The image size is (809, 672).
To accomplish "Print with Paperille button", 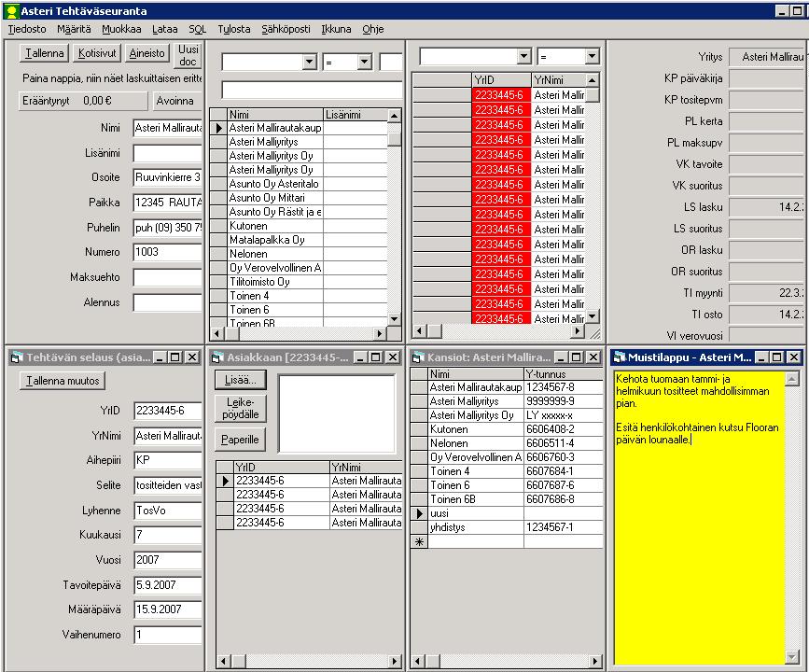I will (x=241, y=440).
